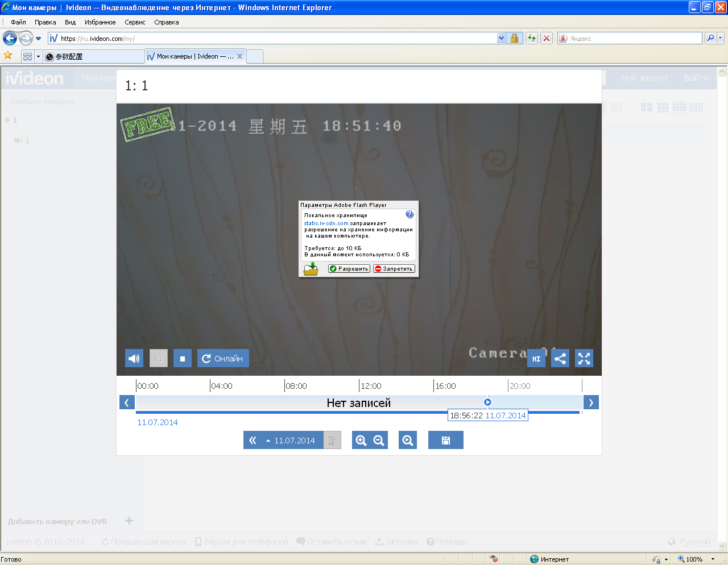Click scrollbar up arrow on page
The image size is (728, 565).
pyautogui.click(x=722, y=72)
